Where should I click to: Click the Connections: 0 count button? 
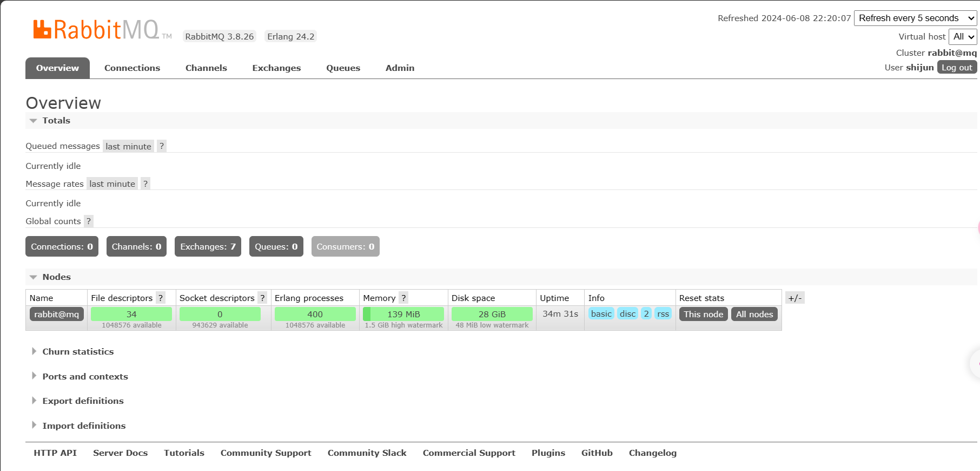point(62,246)
